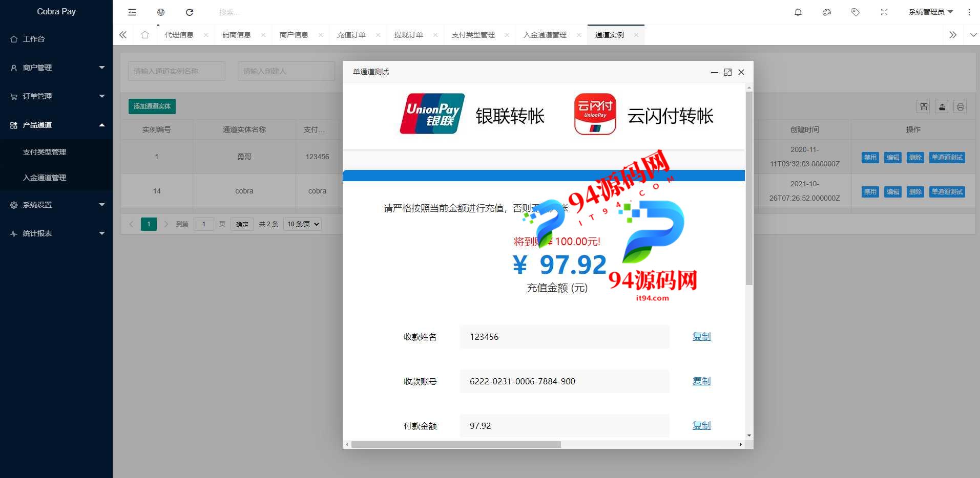Click 禁用 for row 1 勇哥
The image size is (980, 478).
click(870, 158)
